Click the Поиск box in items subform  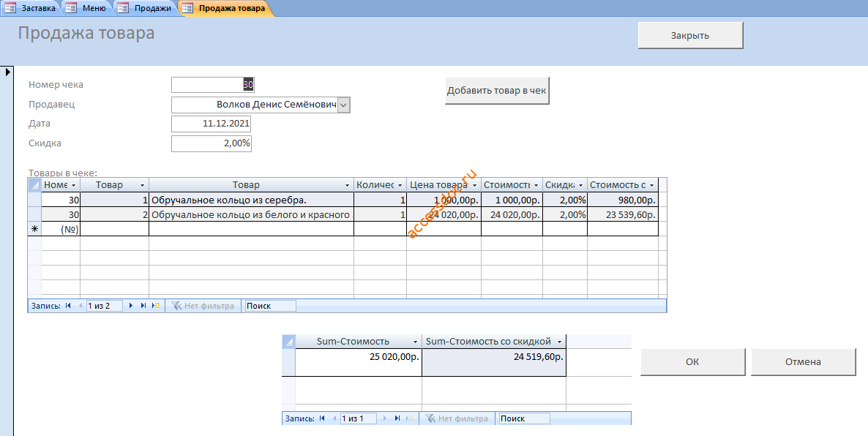tap(269, 306)
